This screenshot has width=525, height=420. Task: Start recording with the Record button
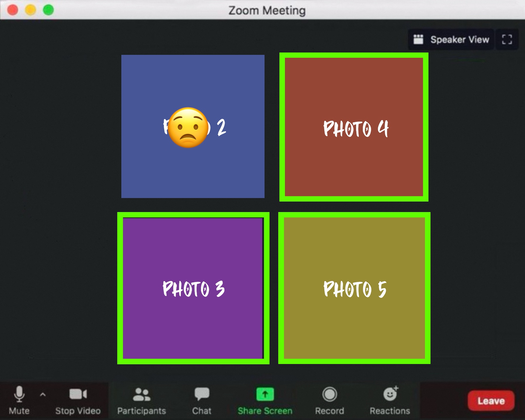pos(330,394)
